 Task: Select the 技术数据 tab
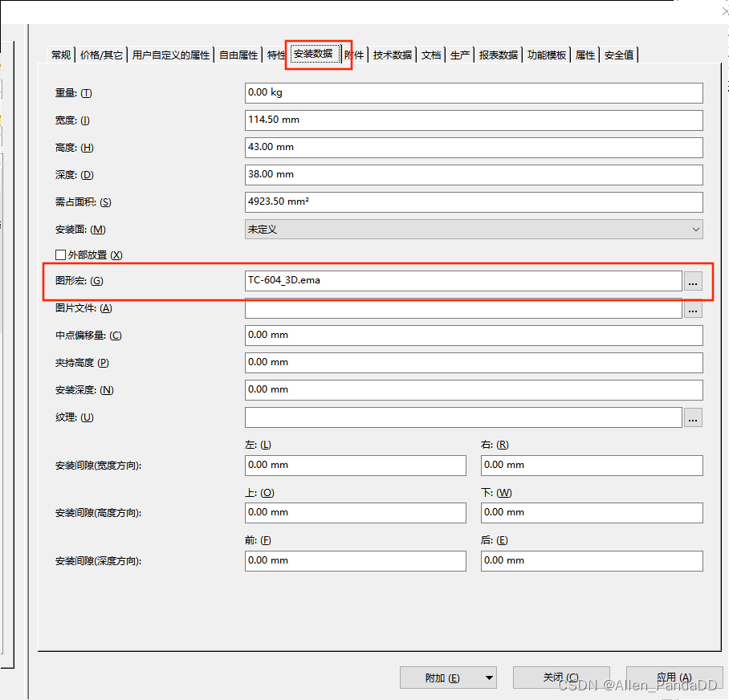[x=393, y=55]
